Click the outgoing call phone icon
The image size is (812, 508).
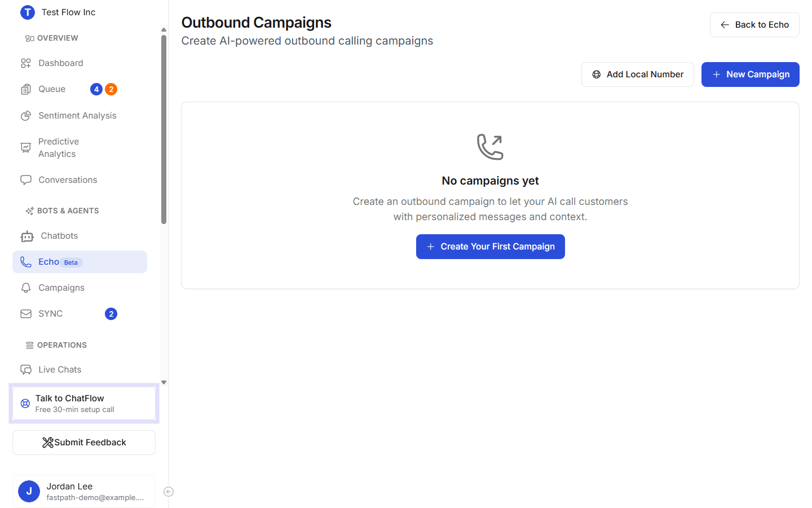tap(490, 147)
